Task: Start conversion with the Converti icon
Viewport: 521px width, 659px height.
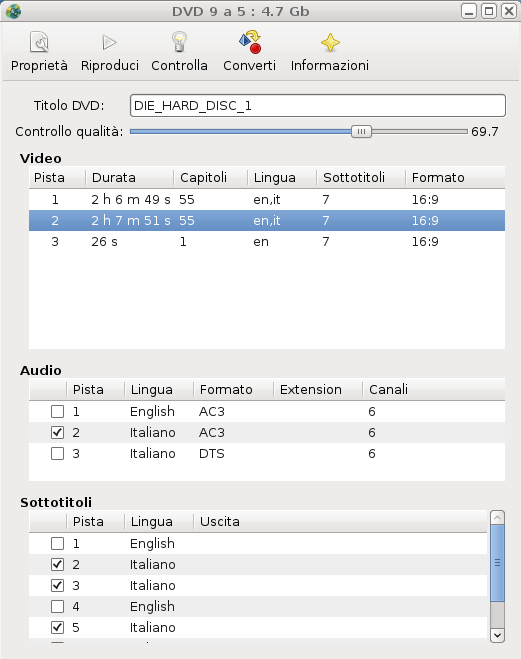Action: click(250, 42)
